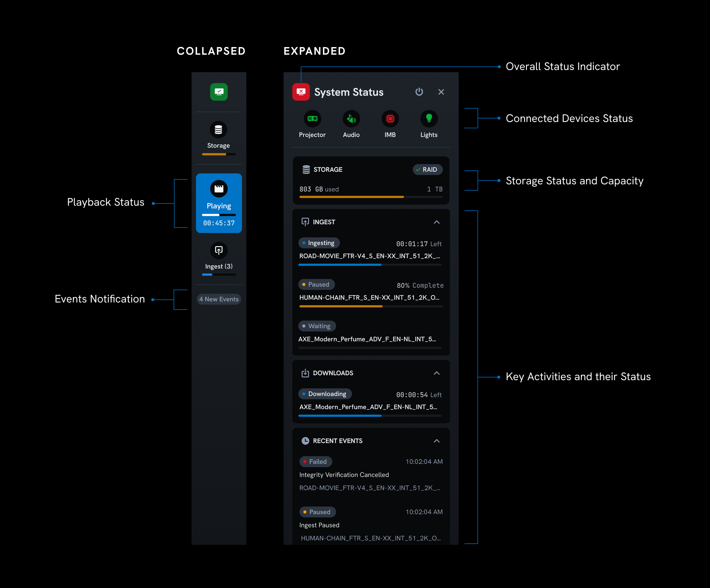
Task: Click the RECENT EVENTS clock icon
Action: pos(305,441)
